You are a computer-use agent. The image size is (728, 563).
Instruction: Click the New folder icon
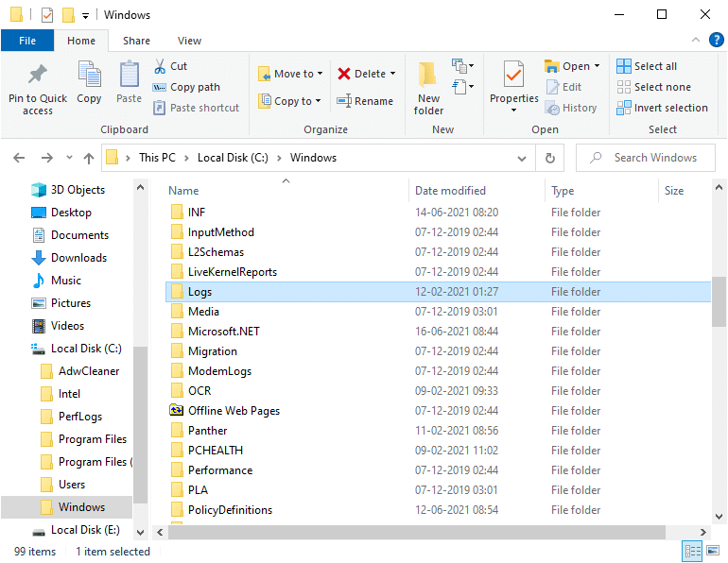click(428, 75)
